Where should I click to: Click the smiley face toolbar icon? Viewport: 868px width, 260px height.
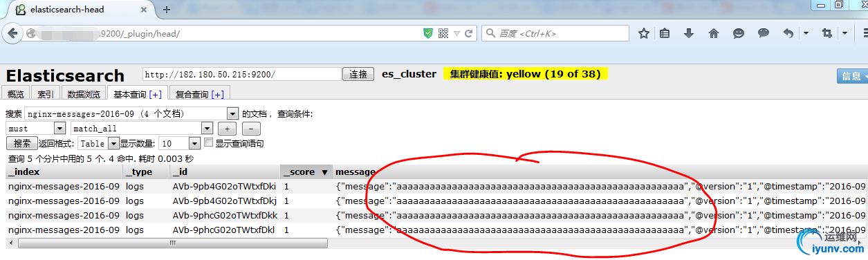(x=739, y=33)
